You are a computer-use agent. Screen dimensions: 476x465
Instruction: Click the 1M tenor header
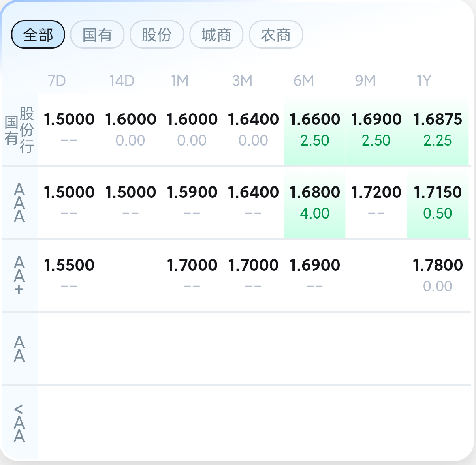click(x=180, y=81)
